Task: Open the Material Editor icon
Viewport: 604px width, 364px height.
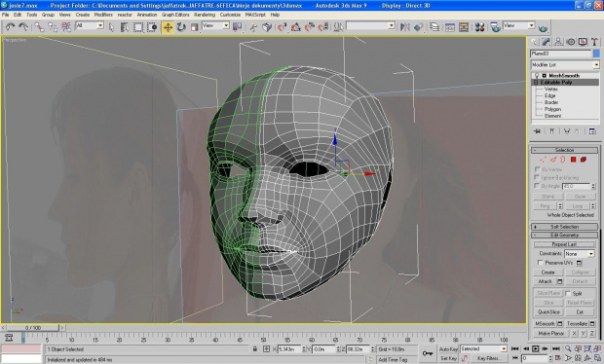Action: coord(479,27)
